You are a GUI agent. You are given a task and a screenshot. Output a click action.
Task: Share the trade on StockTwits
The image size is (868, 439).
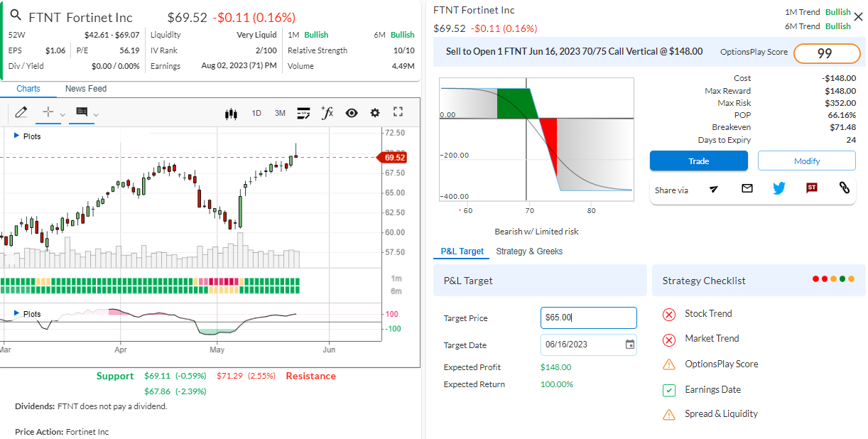tap(812, 188)
